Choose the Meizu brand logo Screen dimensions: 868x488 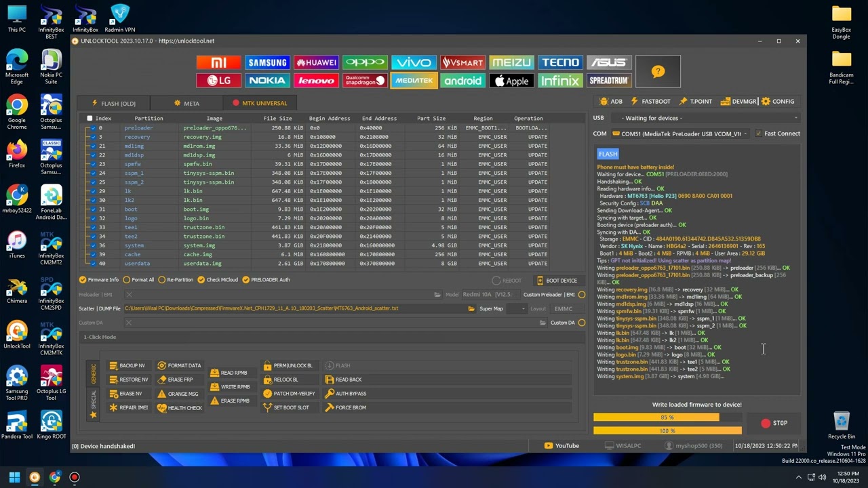pyautogui.click(x=511, y=62)
